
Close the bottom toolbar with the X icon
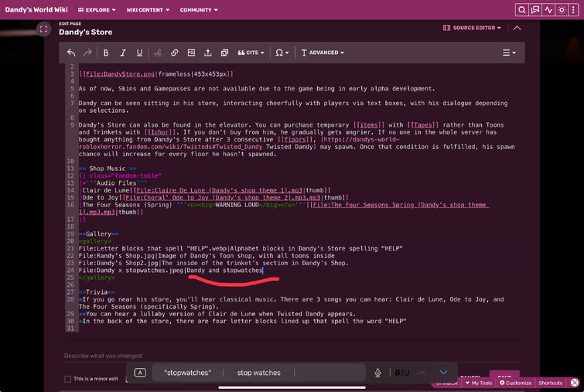tap(575, 382)
